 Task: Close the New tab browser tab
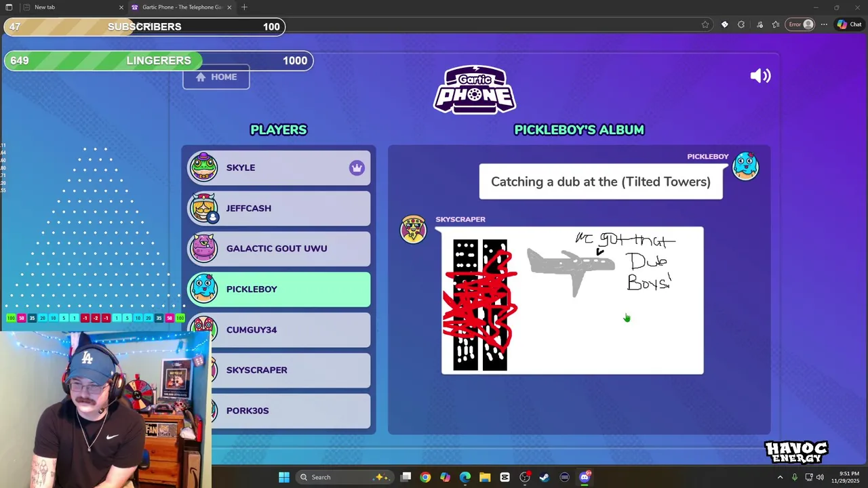click(x=121, y=7)
